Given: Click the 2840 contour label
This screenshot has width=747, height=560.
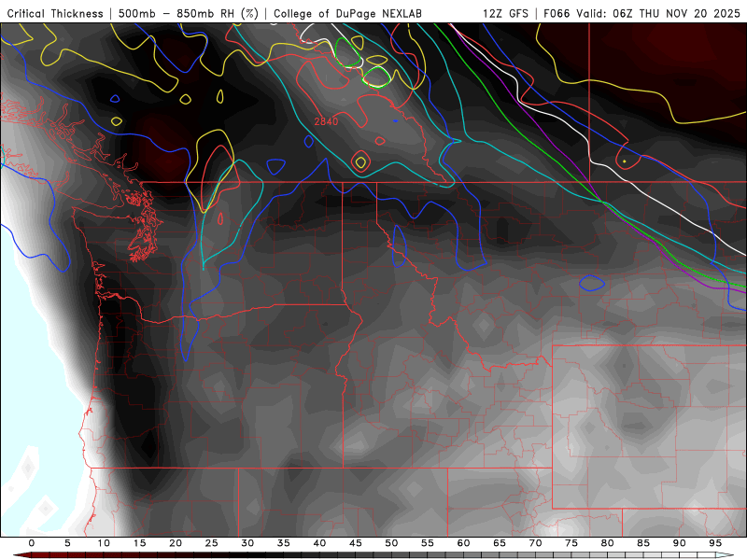Looking at the screenshot, I should pyautogui.click(x=326, y=121).
